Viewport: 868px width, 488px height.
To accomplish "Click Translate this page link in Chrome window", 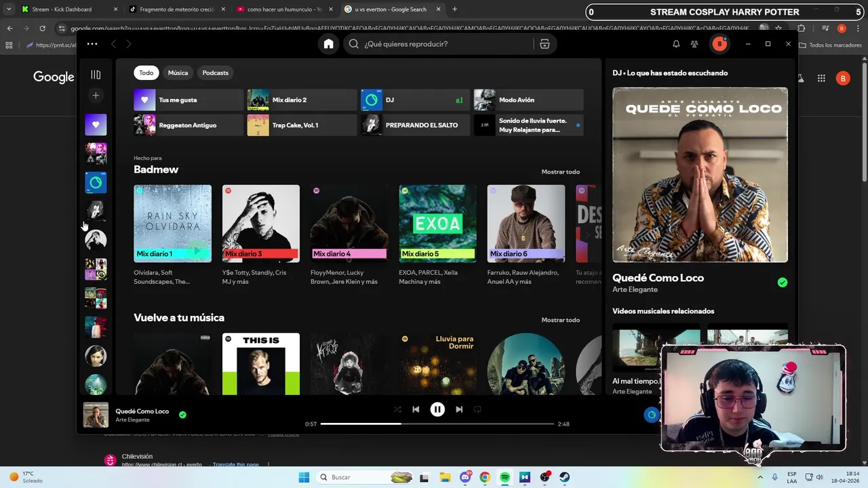I will [x=235, y=465].
